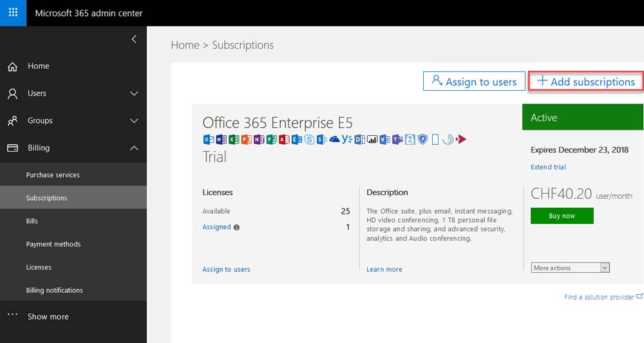Click the Excel app icon
The width and height of the screenshot is (644, 343).
tap(234, 140)
